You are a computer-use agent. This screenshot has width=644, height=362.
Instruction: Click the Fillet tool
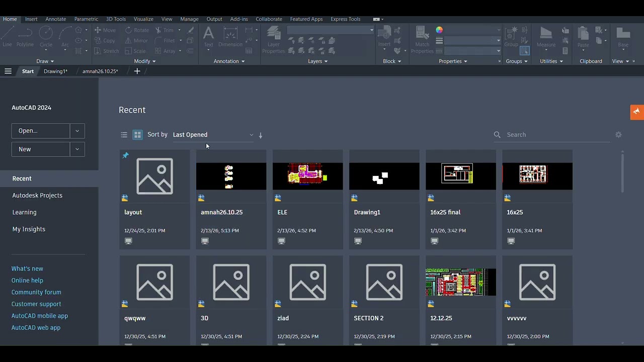[165, 41]
